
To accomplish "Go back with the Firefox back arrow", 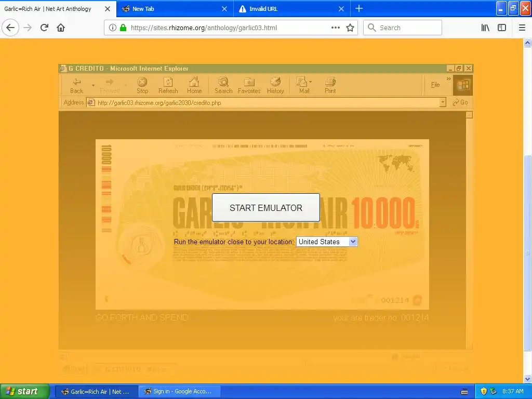I will (x=10, y=28).
